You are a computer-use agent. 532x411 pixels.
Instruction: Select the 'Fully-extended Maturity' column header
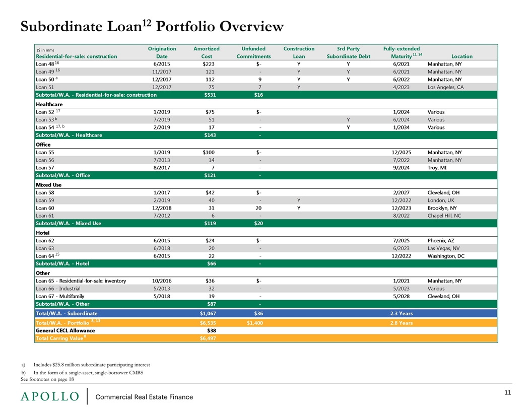pos(403,52)
